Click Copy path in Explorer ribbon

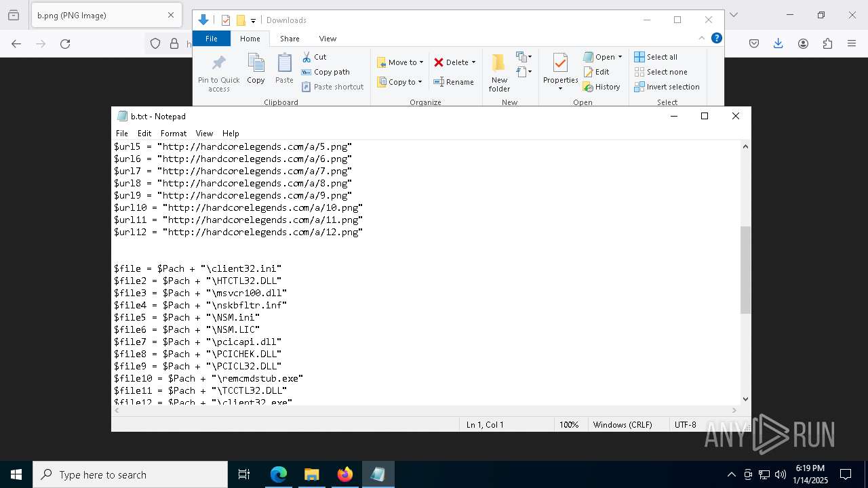point(325,72)
